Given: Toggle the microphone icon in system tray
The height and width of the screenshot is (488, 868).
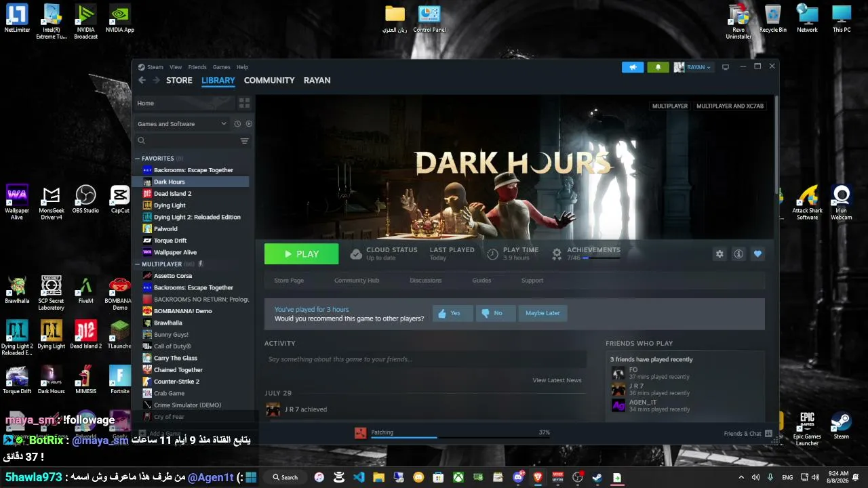Looking at the screenshot, I should pyautogui.click(x=770, y=477).
